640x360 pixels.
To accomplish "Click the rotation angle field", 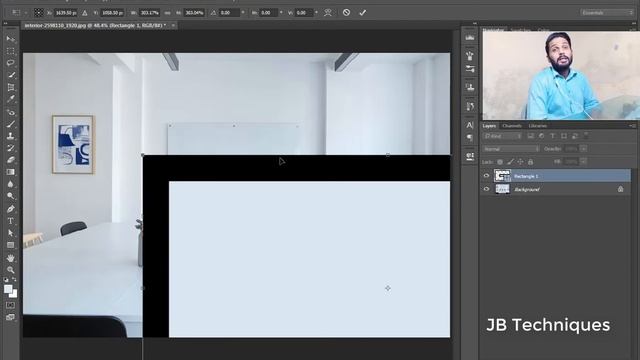I will [230, 13].
